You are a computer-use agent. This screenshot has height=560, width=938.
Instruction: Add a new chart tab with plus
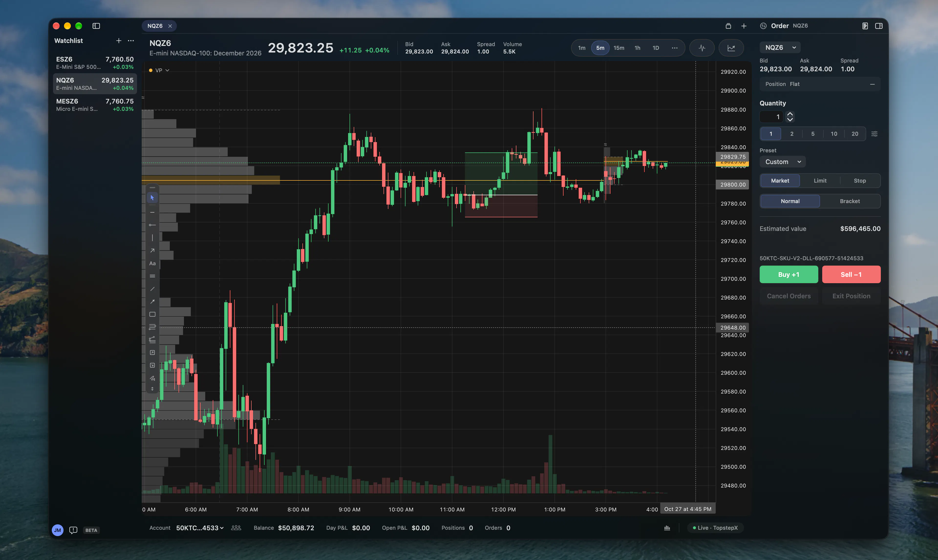point(744,26)
